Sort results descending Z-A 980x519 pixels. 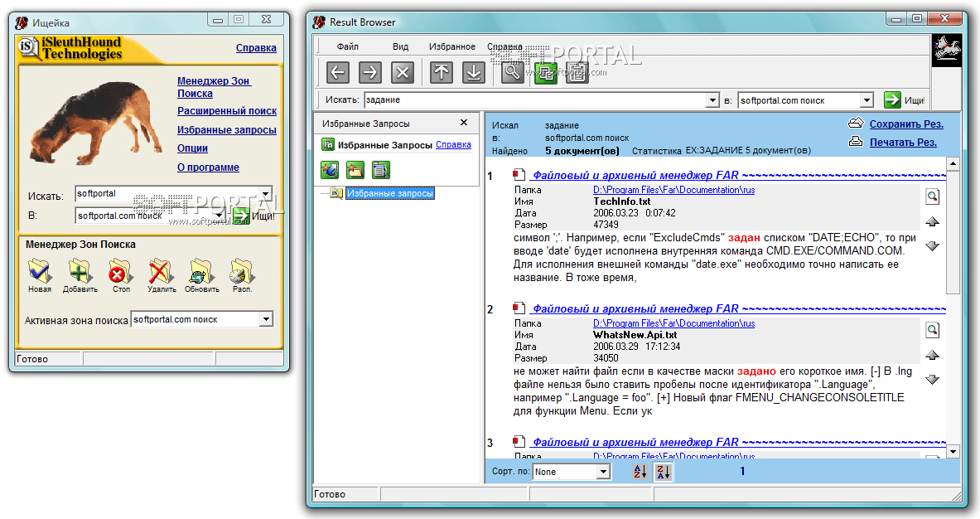663,472
